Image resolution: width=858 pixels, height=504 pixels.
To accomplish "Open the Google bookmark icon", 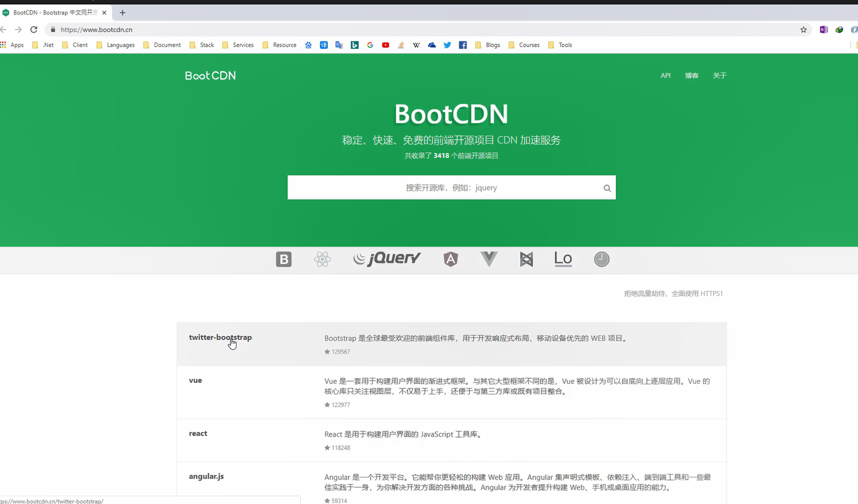I will tap(370, 45).
